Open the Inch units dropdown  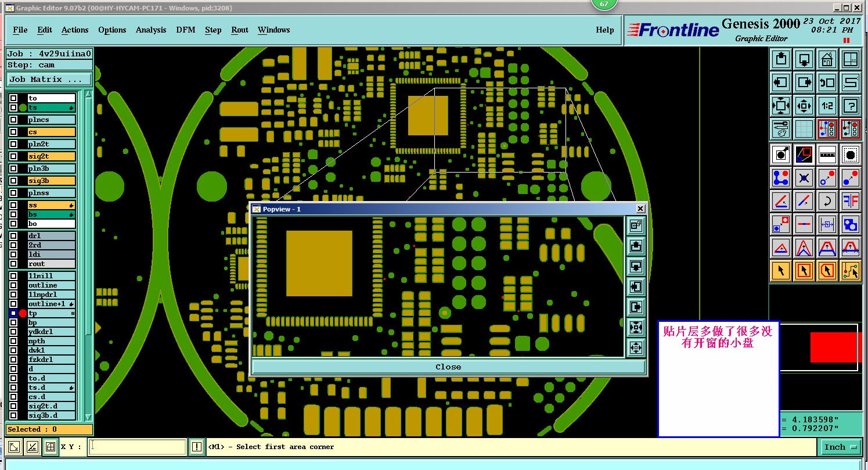pyautogui.click(x=840, y=447)
